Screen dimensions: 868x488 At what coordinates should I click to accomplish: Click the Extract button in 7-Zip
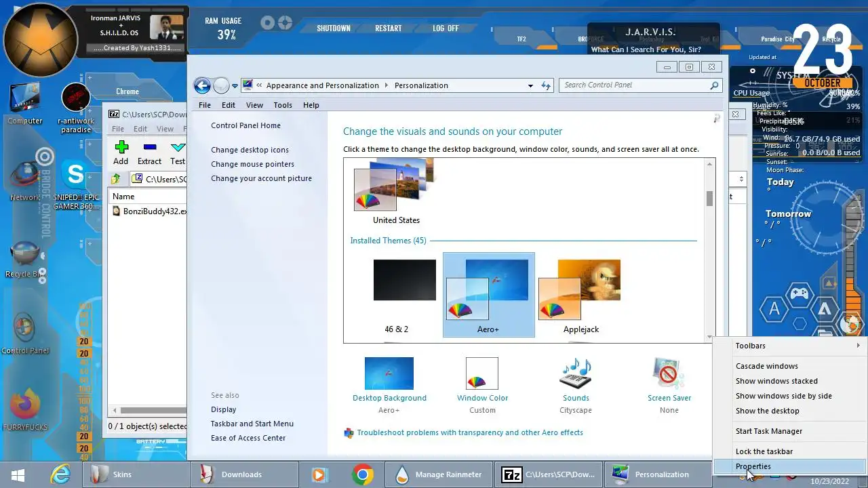149,152
